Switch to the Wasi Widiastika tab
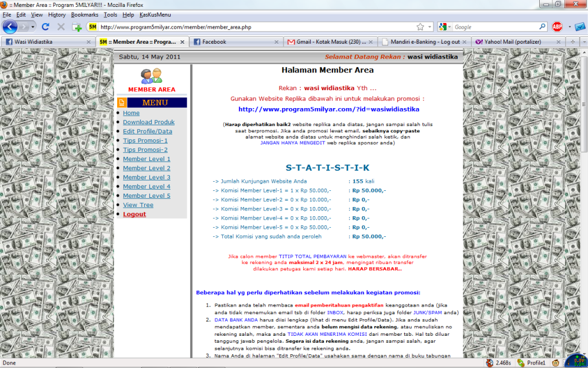 point(48,41)
